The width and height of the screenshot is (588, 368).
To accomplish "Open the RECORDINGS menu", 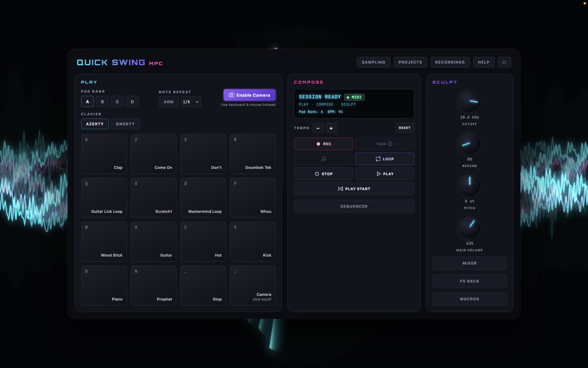I will tap(450, 62).
